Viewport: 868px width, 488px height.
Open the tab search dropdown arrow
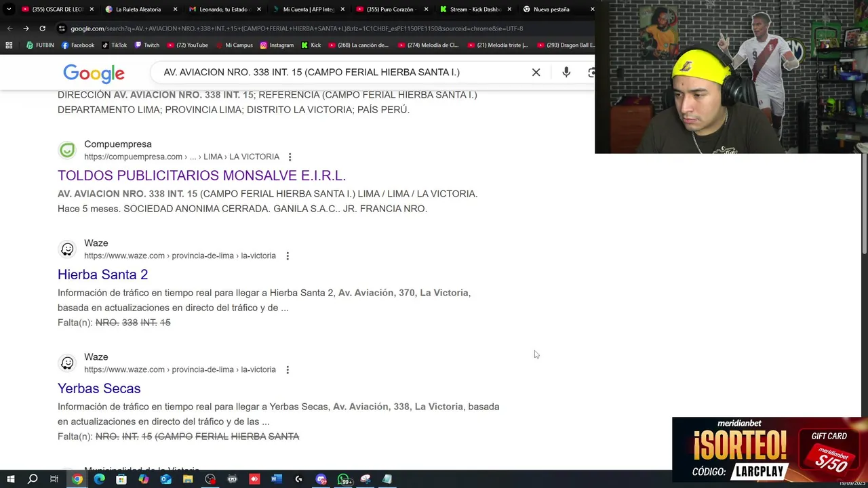[x=9, y=9]
